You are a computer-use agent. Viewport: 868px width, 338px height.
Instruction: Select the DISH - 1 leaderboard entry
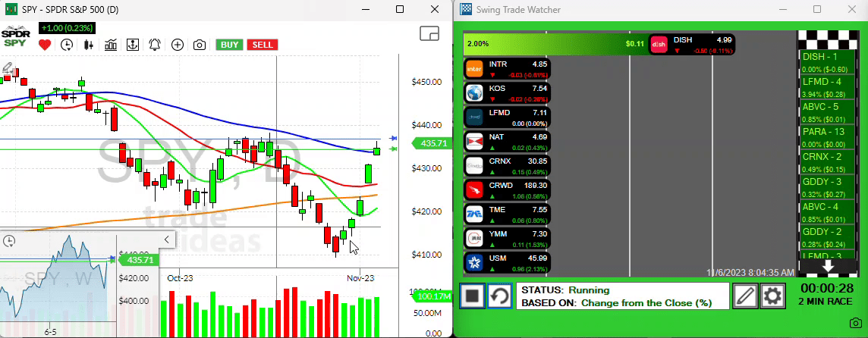pyautogui.click(x=826, y=63)
